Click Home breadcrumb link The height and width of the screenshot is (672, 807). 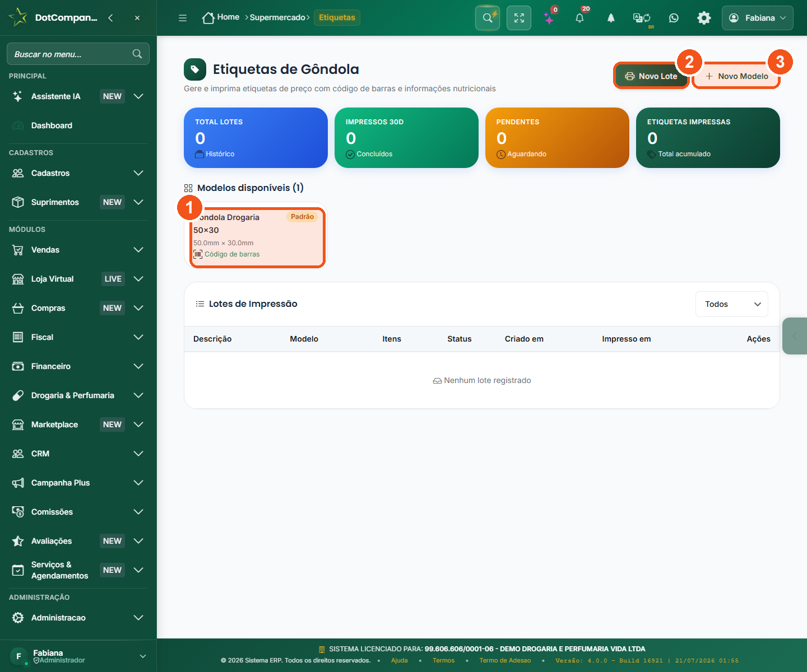coord(228,17)
